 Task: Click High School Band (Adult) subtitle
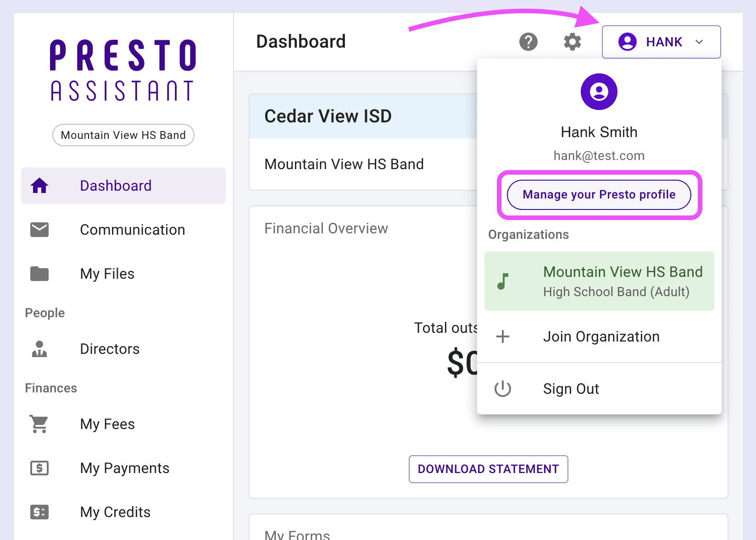(x=616, y=292)
